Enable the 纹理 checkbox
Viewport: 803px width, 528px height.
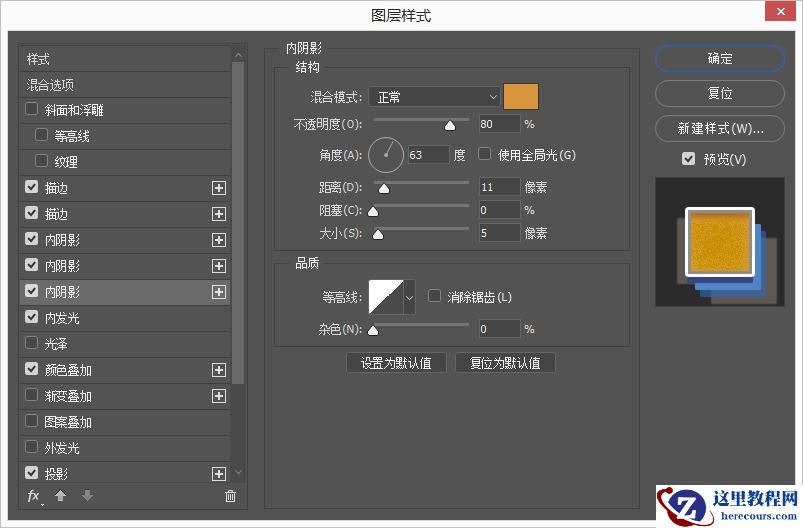(x=41, y=161)
